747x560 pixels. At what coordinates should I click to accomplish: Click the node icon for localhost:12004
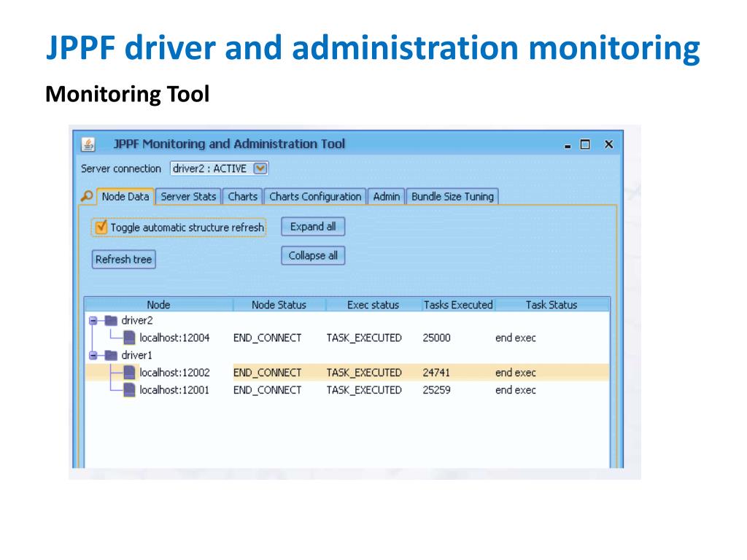coord(129,338)
